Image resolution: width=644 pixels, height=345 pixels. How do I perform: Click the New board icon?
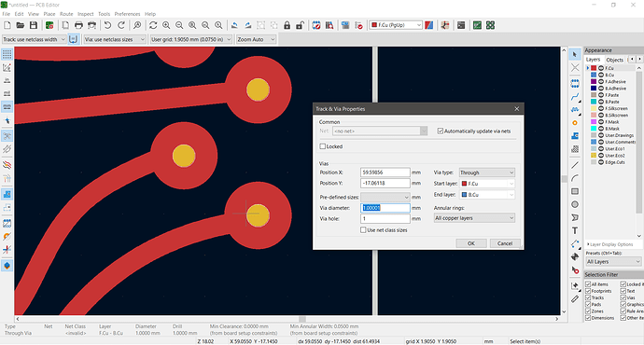[x=7, y=25]
